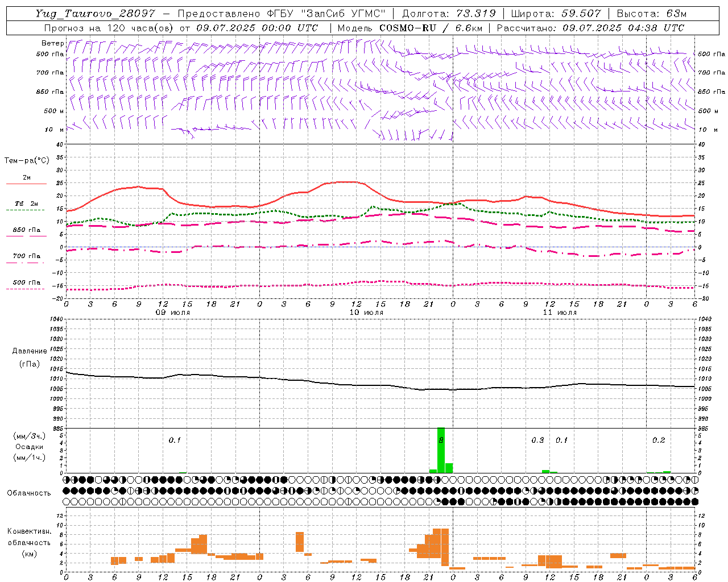Click the model name COSMO-RU / 6.6км
The height and width of the screenshot is (582, 728).
(431, 28)
